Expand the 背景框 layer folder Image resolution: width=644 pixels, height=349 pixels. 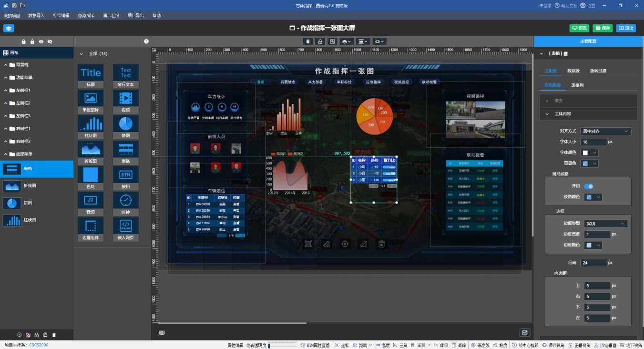6,64
